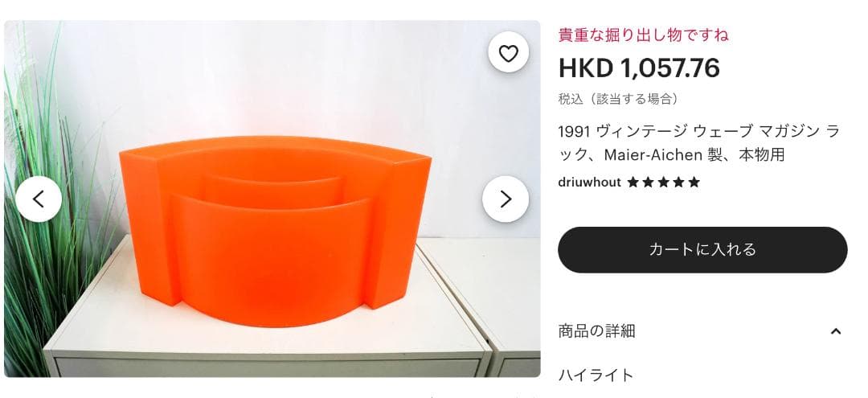Image resolution: width=868 pixels, height=398 pixels.
Task: Add item to cart via カートに入れる
Action: pos(702,249)
